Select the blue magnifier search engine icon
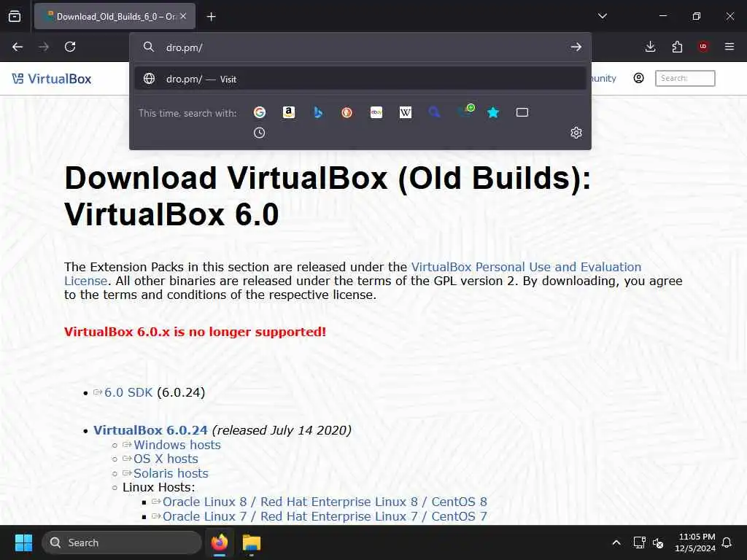Screen dimensions: 747x560 [434, 112]
